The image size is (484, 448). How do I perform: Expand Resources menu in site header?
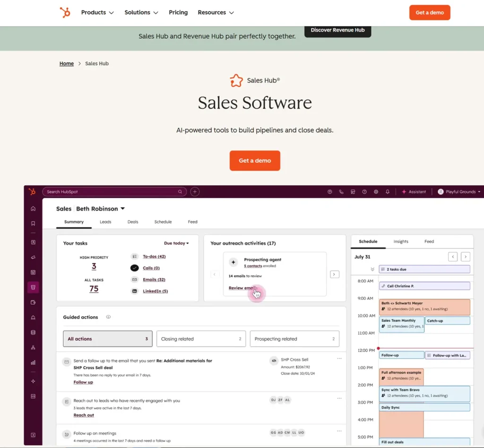click(216, 12)
